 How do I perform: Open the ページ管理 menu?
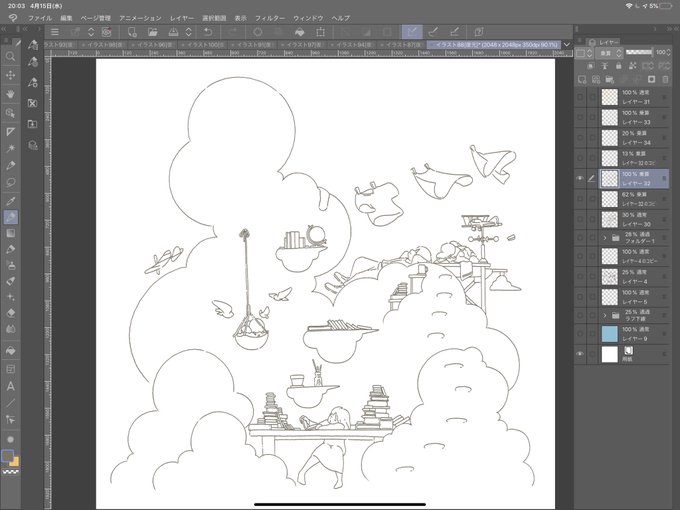(x=96, y=18)
